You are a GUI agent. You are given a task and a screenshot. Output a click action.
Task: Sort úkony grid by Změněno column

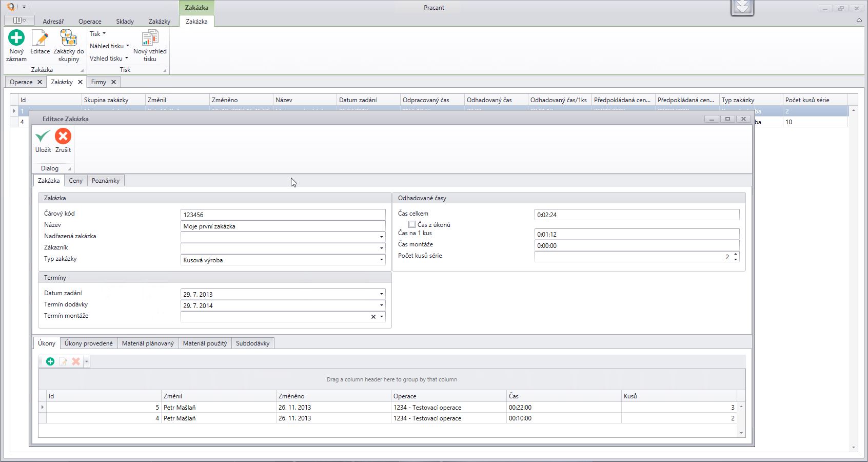[334, 396]
